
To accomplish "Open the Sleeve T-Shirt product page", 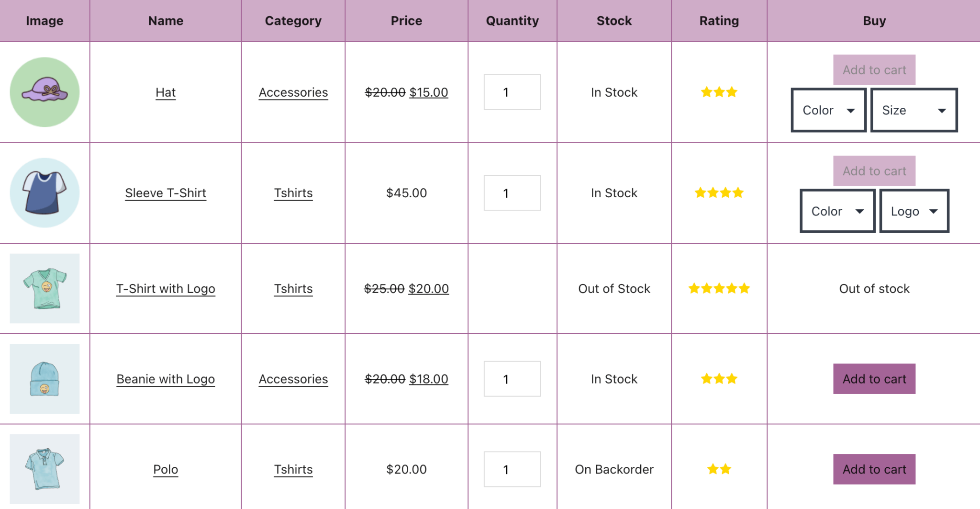I will pyautogui.click(x=166, y=193).
